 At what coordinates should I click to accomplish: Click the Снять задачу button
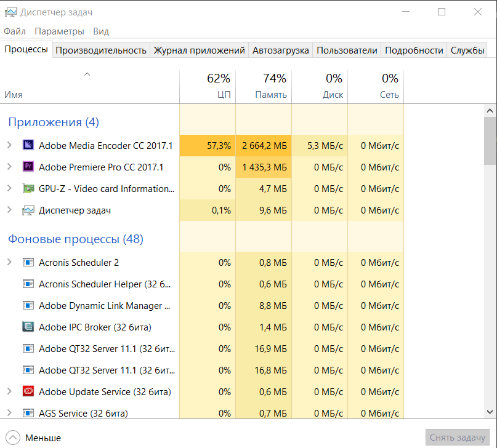[458, 438]
